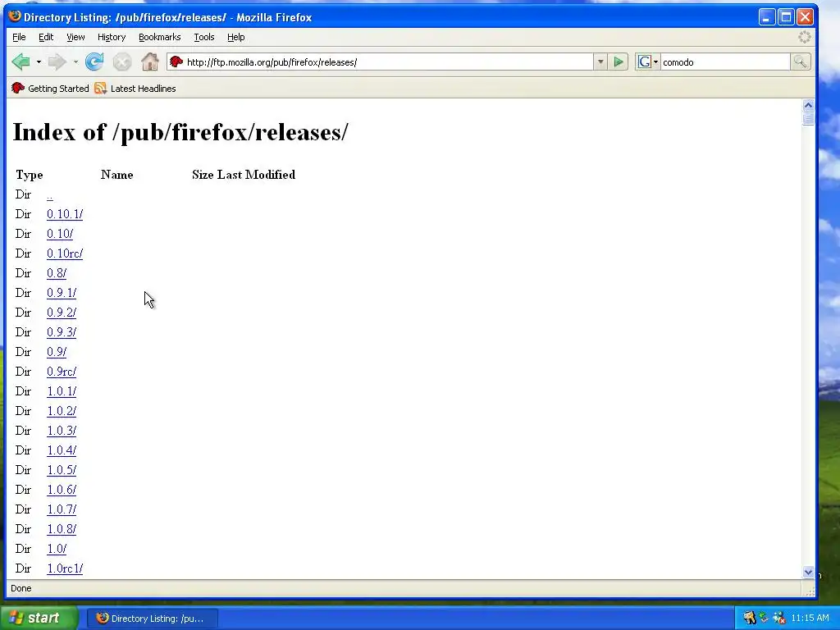Open the File menu
This screenshot has width=840, height=630.
point(19,37)
